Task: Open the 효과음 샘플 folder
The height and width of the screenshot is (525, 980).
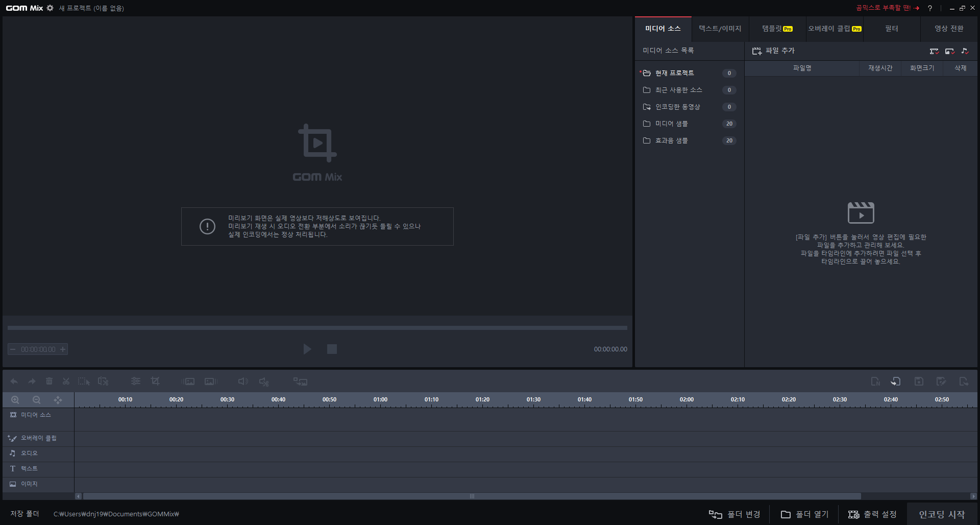Action: [689, 140]
